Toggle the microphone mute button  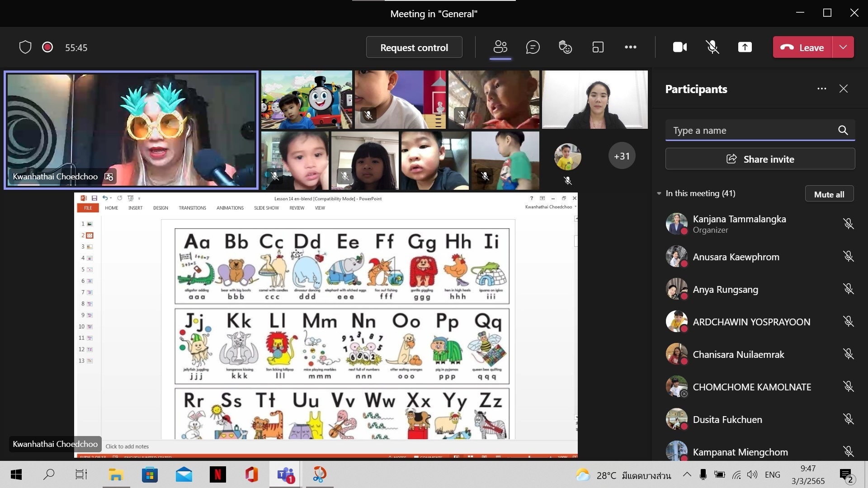pyautogui.click(x=712, y=47)
